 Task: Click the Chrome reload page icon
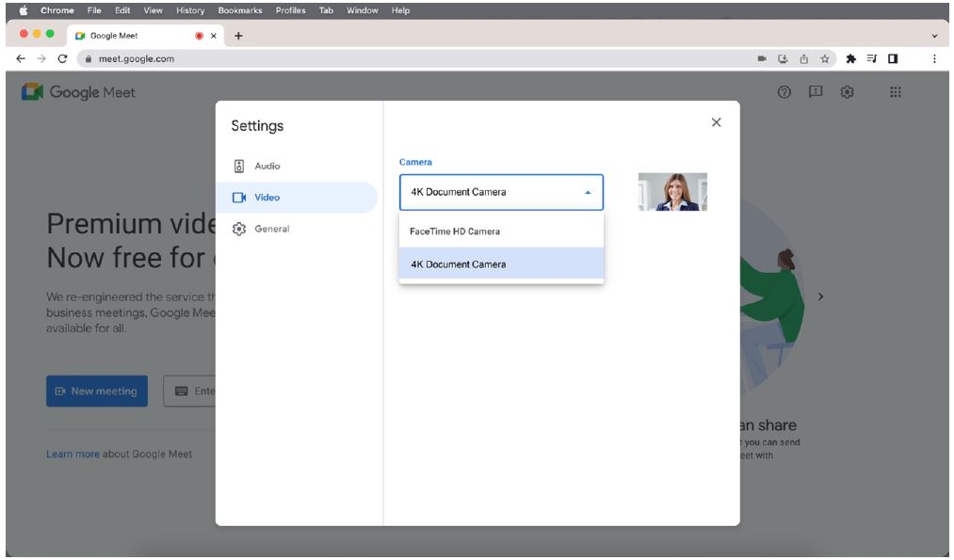point(62,58)
